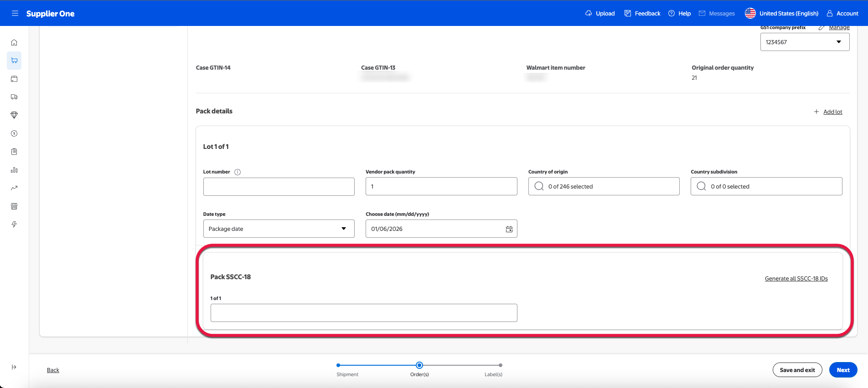Open the Country of origin selector

[x=604, y=186]
